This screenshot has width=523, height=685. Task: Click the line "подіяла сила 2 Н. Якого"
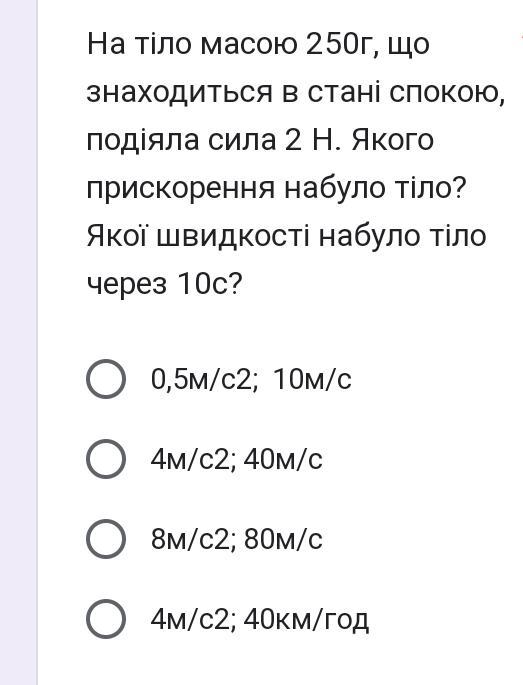click(260, 141)
